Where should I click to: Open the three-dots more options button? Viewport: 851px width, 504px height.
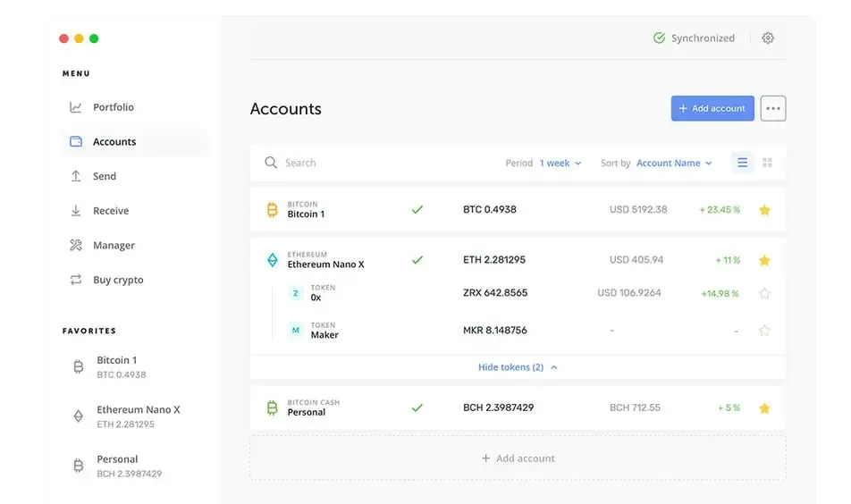(773, 108)
